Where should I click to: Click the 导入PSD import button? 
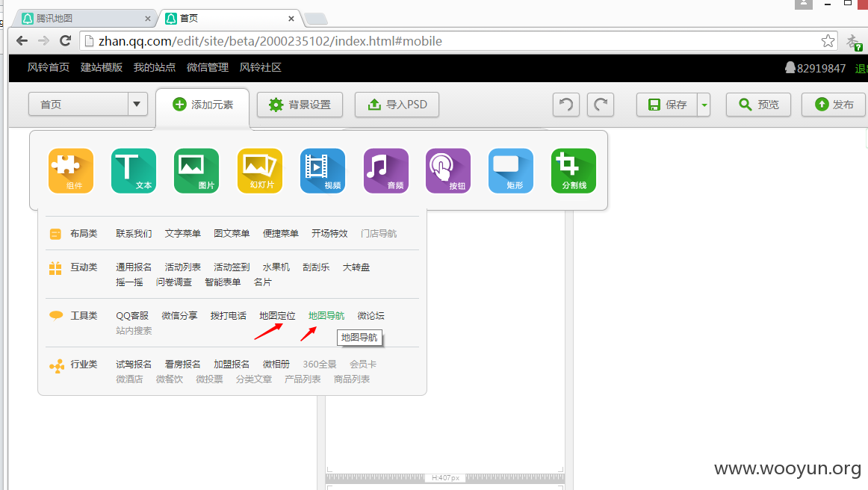397,105
